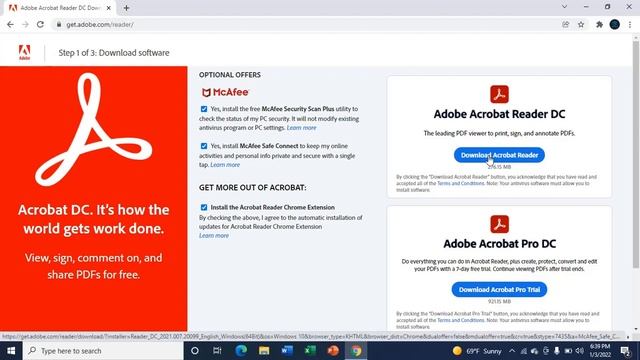Screen dimensions: 640x360
Task: Open Learn more for Chrome Extension
Action: click(214, 236)
